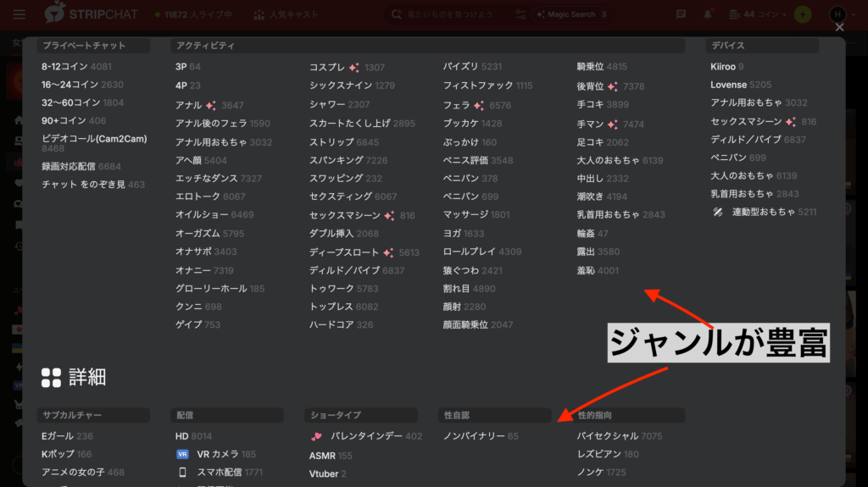Close the category overlay with the X
The image size is (868, 487).
(840, 27)
